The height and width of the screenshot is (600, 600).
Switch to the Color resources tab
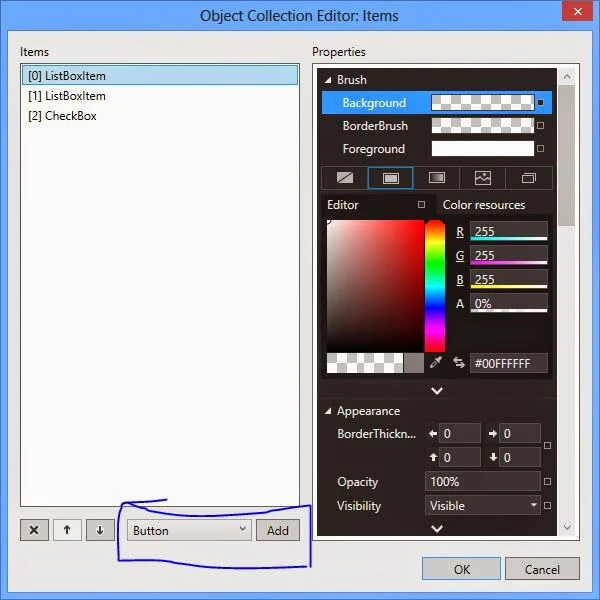point(484,205)
